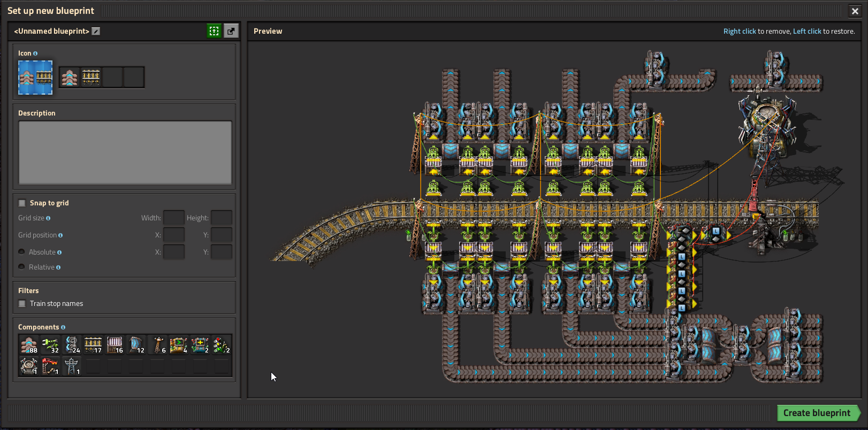Click the rename blueprint pencil icon
This screenshot has width=868, height=430.
coord(96,31)
